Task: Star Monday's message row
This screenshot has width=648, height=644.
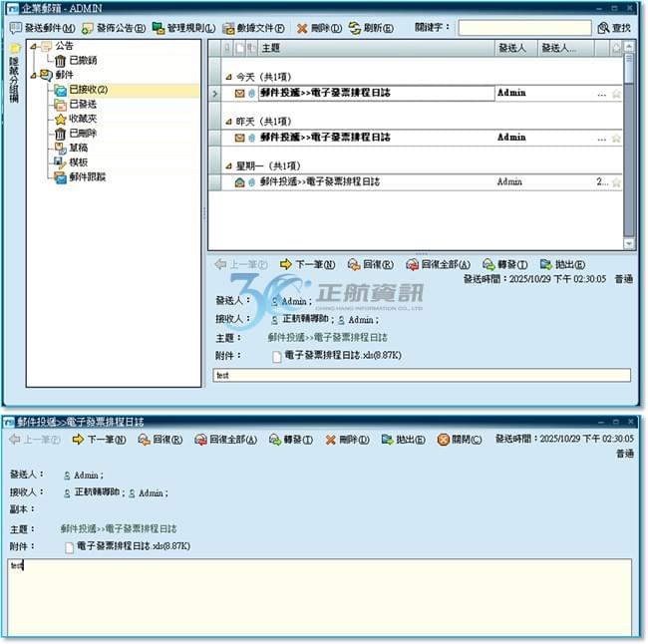Action: 616,182
